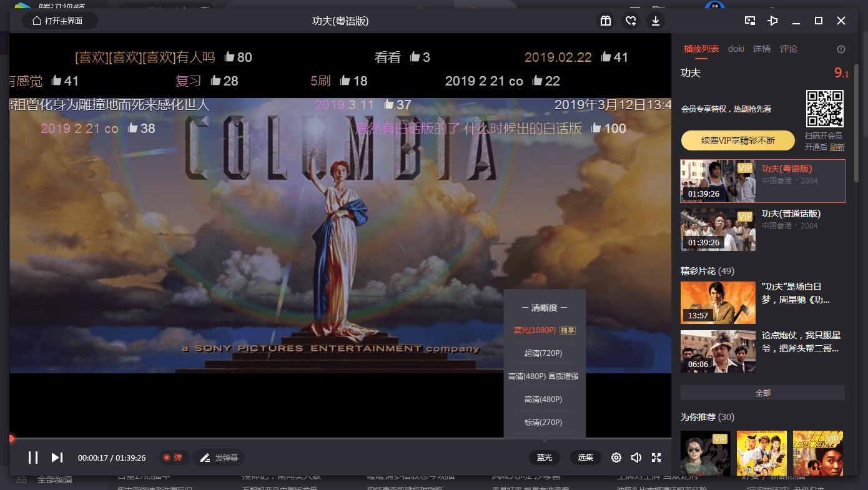This screenshot has width=868, height=490.
Task: Click the 精彩片花 (49) heading
Action: pos(708,271)
